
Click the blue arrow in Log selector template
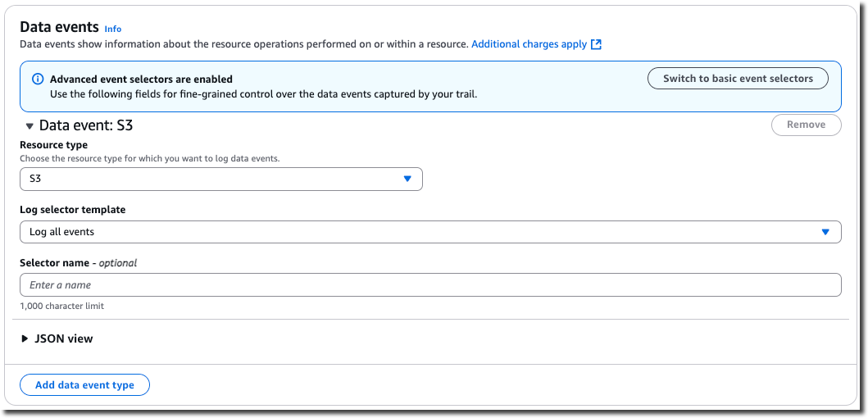point(825,232)
